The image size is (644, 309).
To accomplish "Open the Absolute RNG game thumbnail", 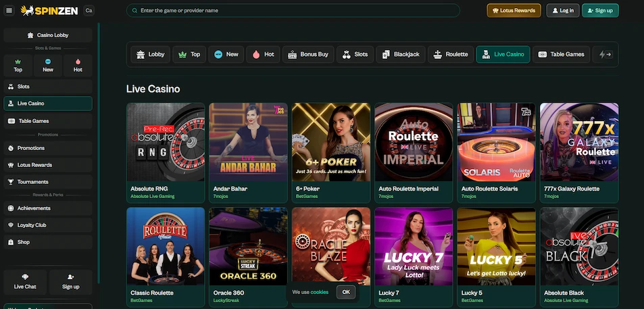I will pos(166,142).
